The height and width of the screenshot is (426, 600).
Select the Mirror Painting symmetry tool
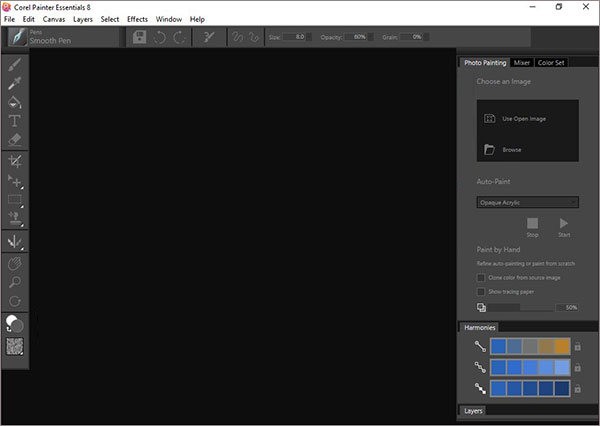tap(15, 242)
